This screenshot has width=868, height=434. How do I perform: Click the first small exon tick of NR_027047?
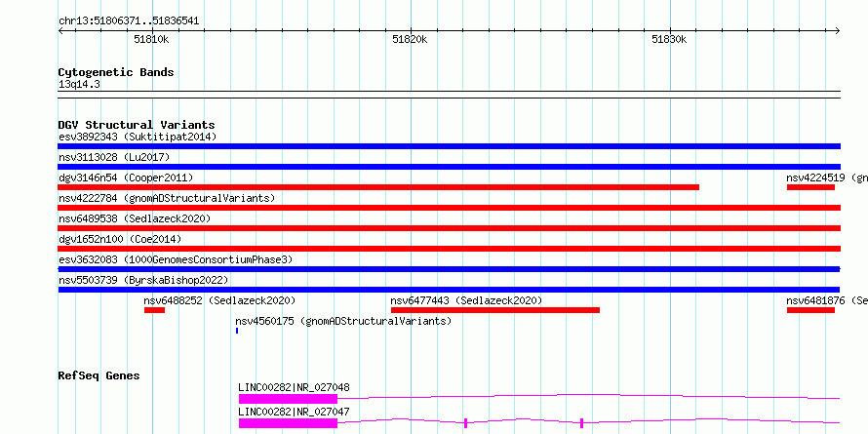(x=465, y=423)
